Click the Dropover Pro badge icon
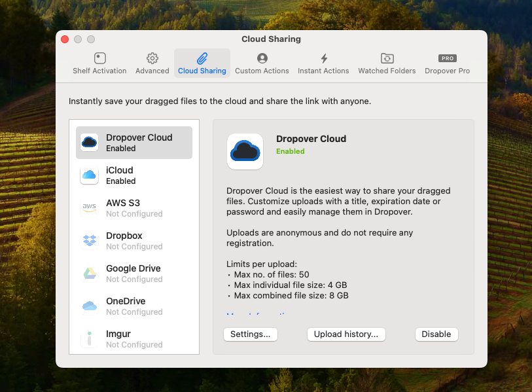 click(x=447, y=58)
